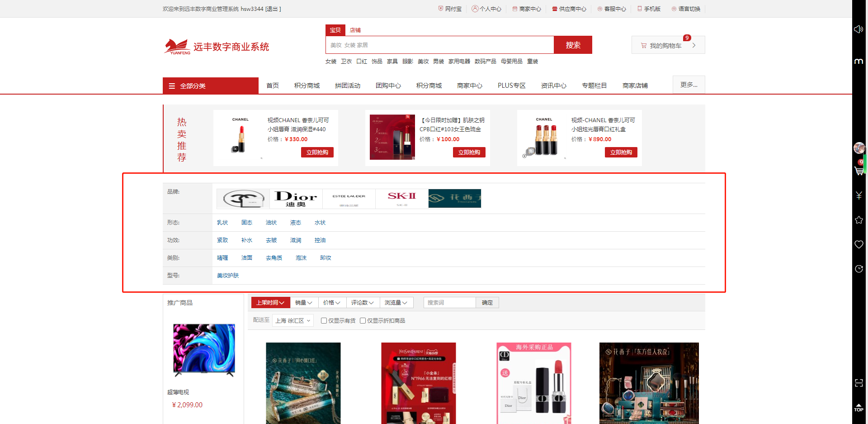Expand the 全部分类 category menu
Viewport: 868px width, 424px height.
click(211, 86)
